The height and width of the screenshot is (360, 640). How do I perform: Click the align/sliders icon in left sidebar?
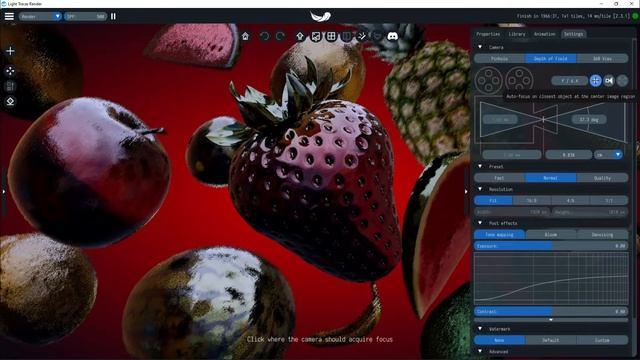[x=10, y=86]
